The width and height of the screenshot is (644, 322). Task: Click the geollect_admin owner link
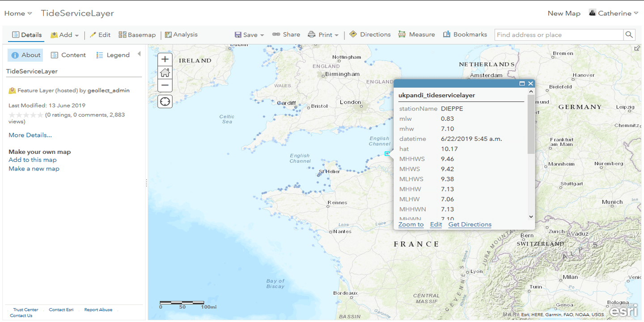tap(109, 90)
